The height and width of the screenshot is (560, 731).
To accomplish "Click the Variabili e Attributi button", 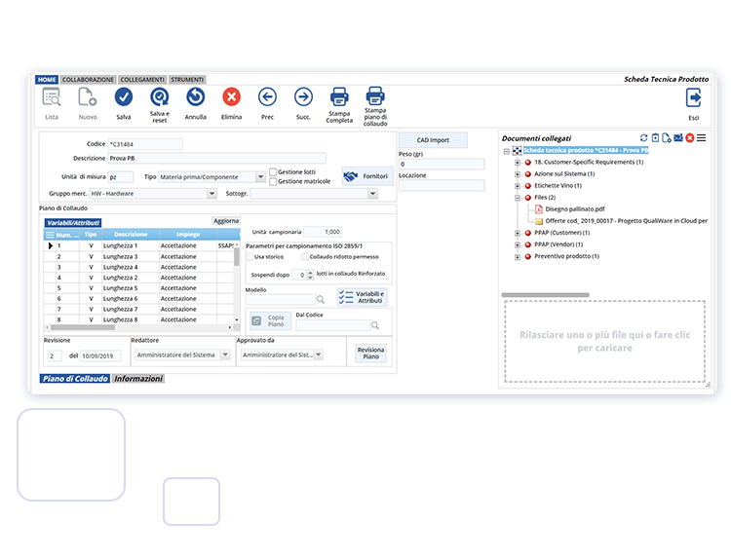I will [363, 297].
